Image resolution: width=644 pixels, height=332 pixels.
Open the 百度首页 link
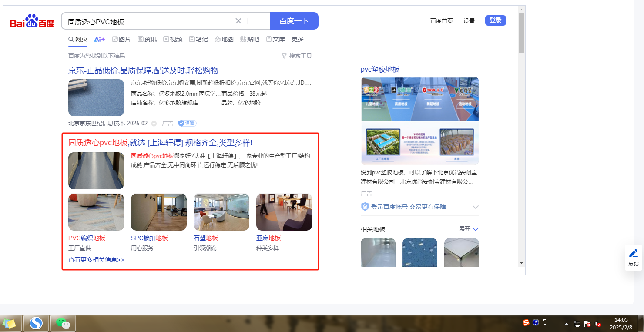[x=442, y=21]
